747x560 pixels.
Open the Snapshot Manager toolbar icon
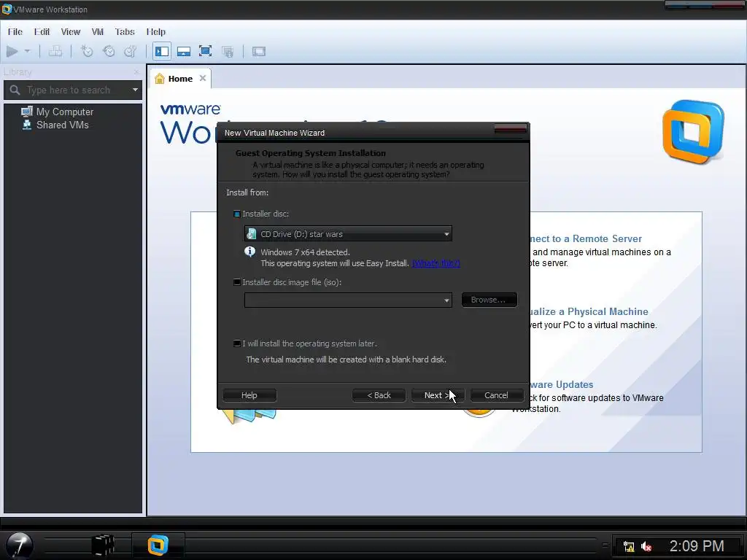click(130, 51)
